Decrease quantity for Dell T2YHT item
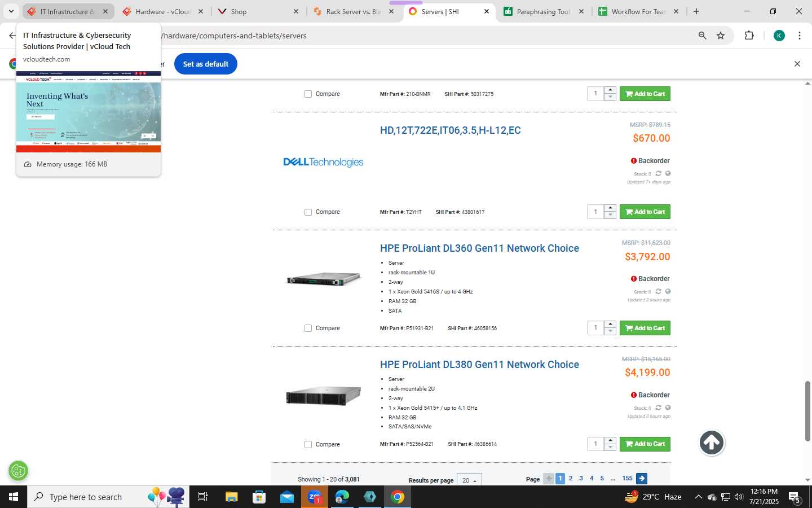The width and height of the screenshot is (812, 508). click(610, 215)
